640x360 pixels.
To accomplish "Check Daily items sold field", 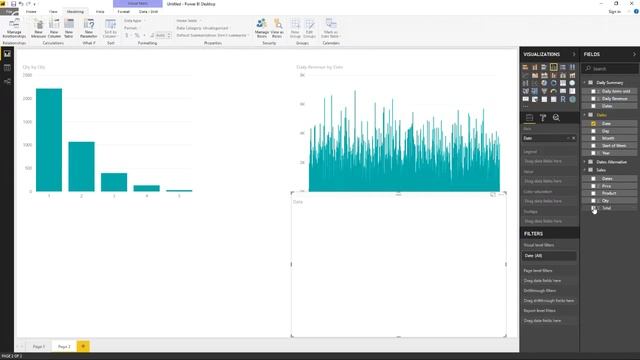I will pyautogui.click(x=593, y=91).
